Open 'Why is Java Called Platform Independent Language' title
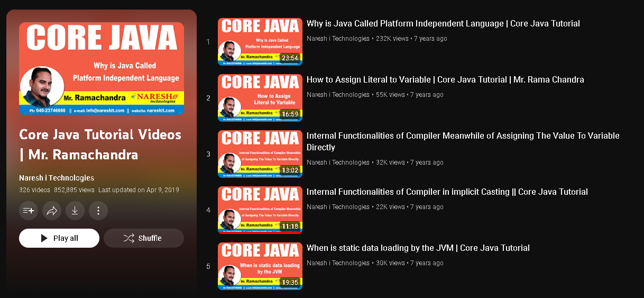644x298 pixels. click(443, 24)
